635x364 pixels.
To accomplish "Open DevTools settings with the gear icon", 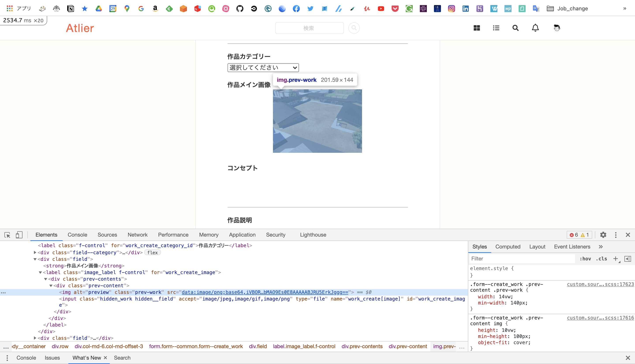I will click(603, 235).
